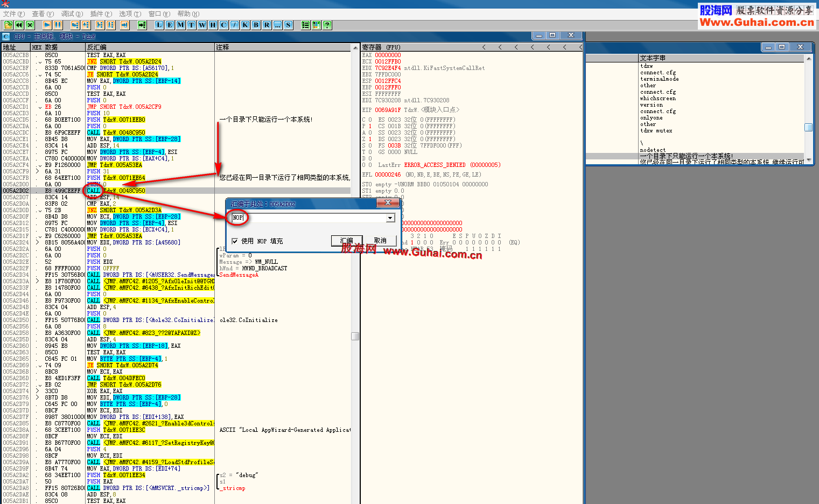The height and width of the screenshot is (504, 819).
Task: Click the SendMessageA comment in the disassembly
Action: tap(239, 275)
